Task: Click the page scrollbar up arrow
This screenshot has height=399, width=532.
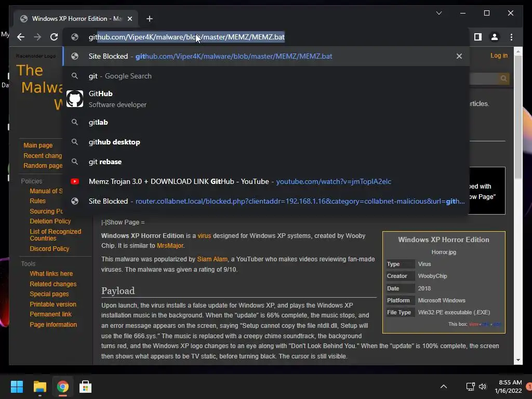Action: click(518, 52)
